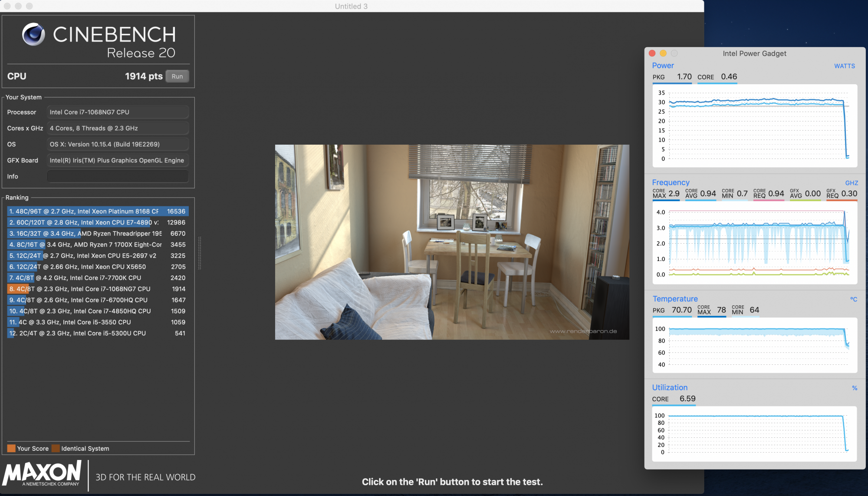
Task: Click the Cinebench sphere logo icon
Action: 33,34
